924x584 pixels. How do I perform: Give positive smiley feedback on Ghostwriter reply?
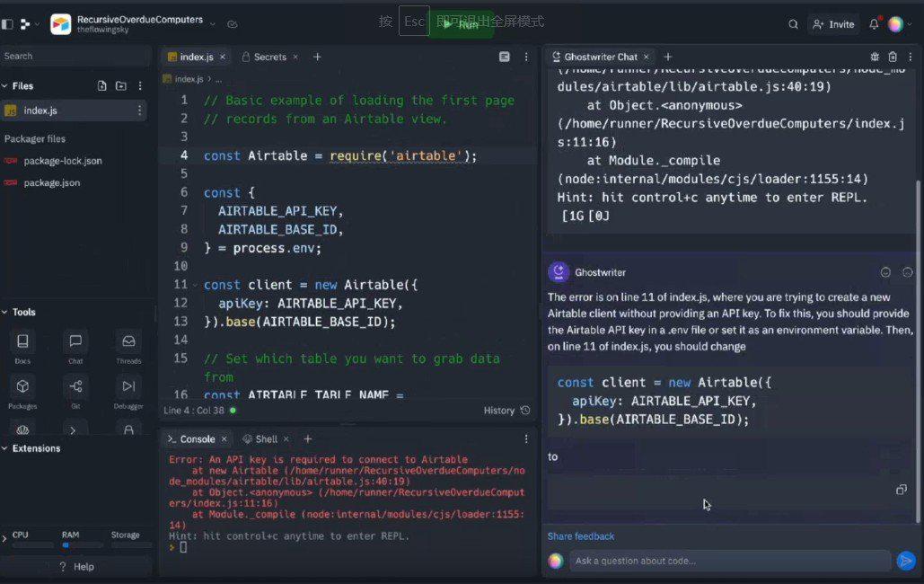coord(885,272)
